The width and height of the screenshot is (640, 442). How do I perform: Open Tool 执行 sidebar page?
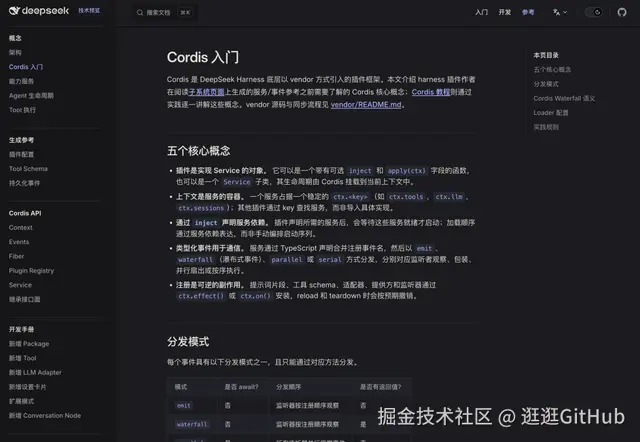click(x=22, y=110)
